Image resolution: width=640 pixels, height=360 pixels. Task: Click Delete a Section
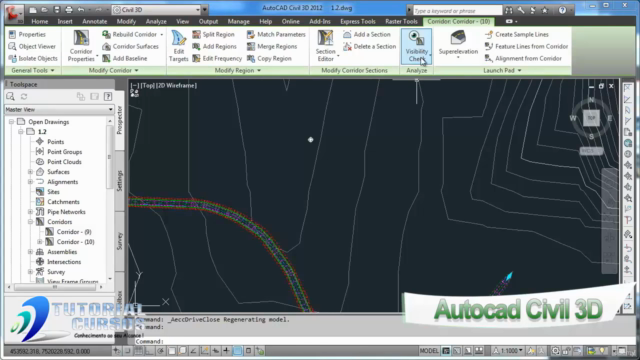(370, 47)
